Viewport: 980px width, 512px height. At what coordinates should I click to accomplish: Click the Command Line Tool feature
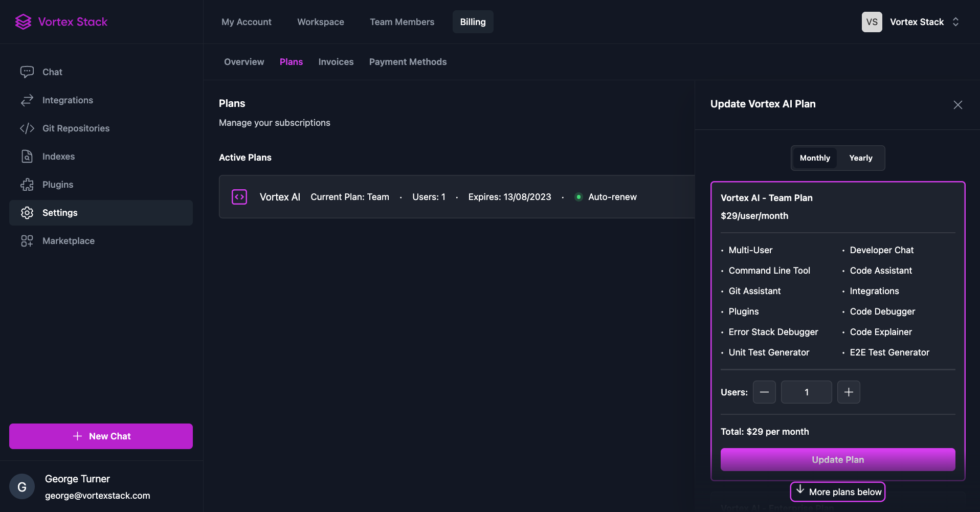[x=769, y=271]
